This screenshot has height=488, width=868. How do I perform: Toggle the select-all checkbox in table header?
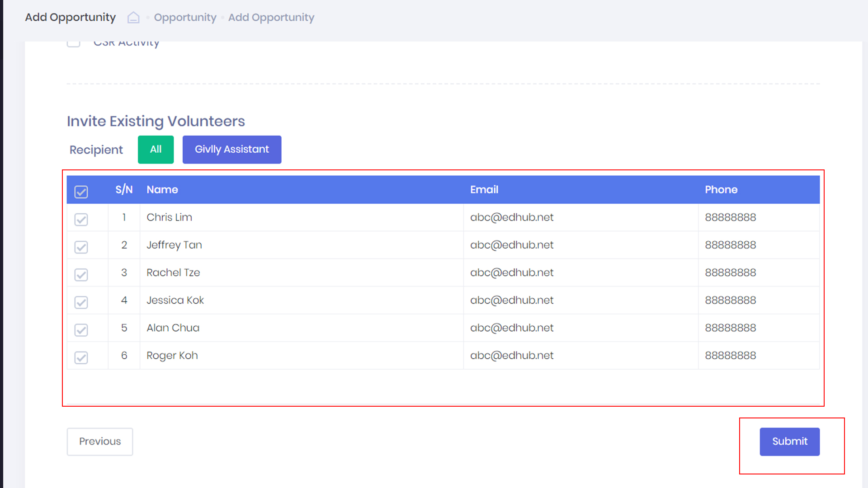pyautogui.click(x=81, y=192)
